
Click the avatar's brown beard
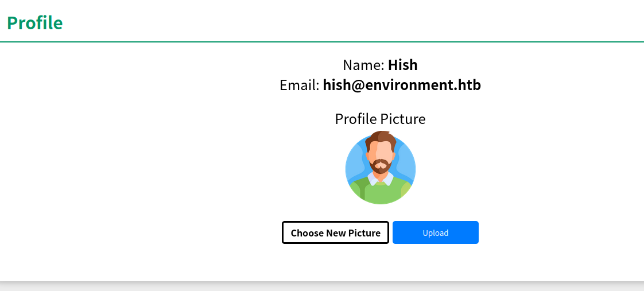(x=381, y=169)
